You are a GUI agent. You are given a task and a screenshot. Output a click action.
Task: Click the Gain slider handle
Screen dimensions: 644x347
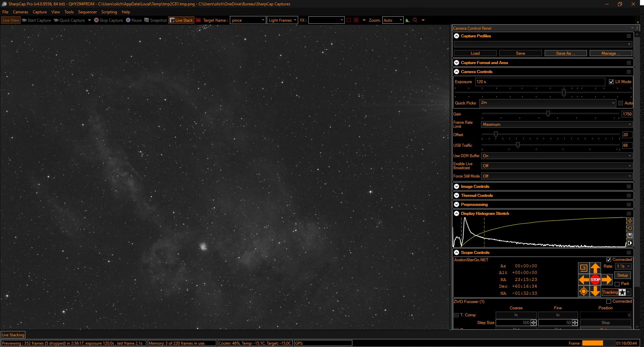pos(548,114)
